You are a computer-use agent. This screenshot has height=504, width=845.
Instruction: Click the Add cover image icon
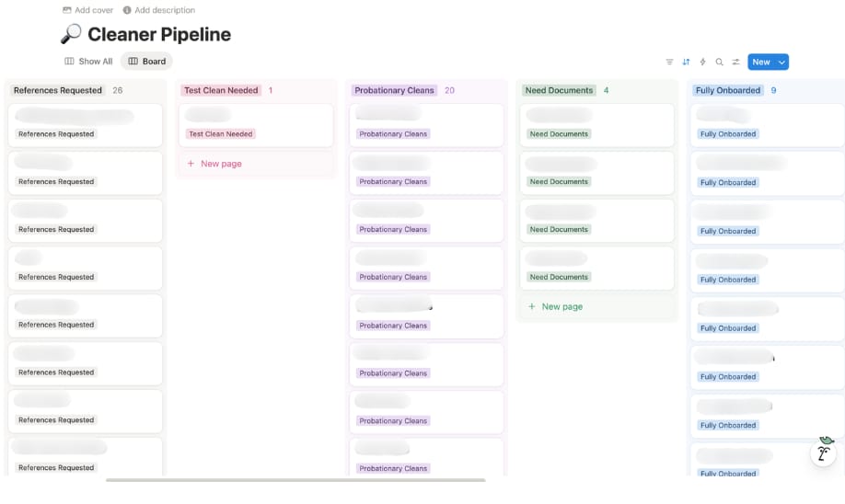coord(67,10)
